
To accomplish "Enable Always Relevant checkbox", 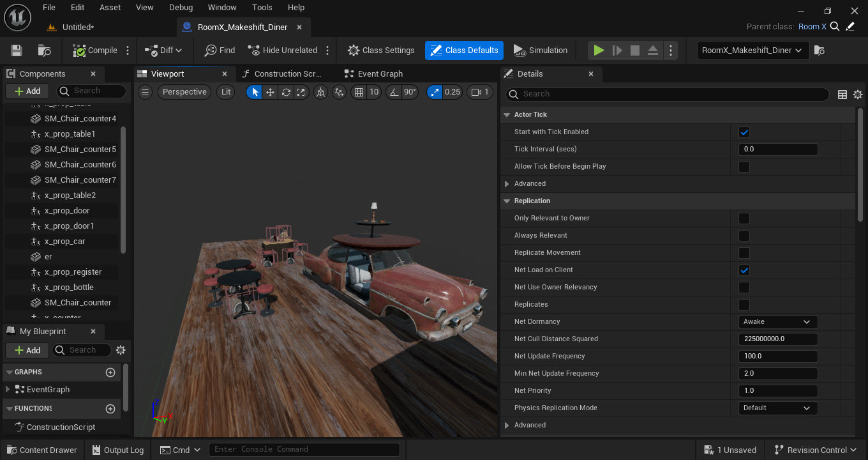I will 744,236.
